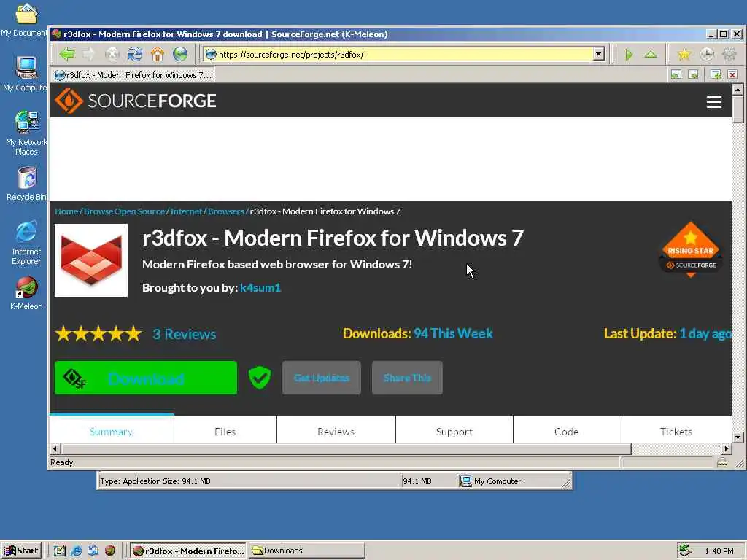Open the 3 Reviews link
The image size is (747, 560).
click(x=185, y=334)
